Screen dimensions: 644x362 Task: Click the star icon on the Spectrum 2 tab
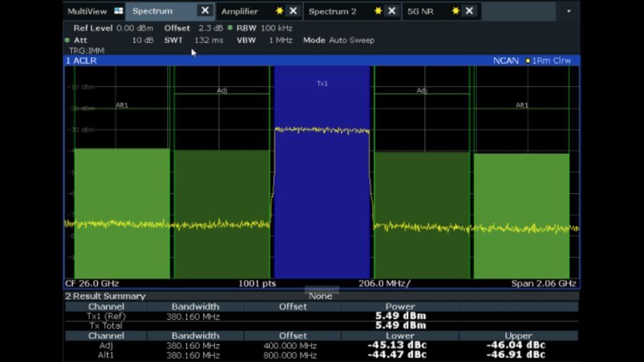(x=377, y=11)
